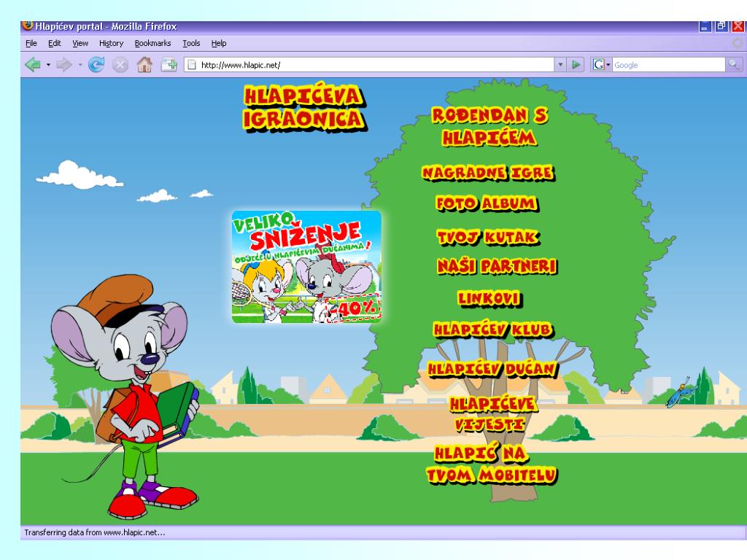Click the Veliko Sniženje -40% banner
Screen dimensions: 747x560
click(306, 267)
